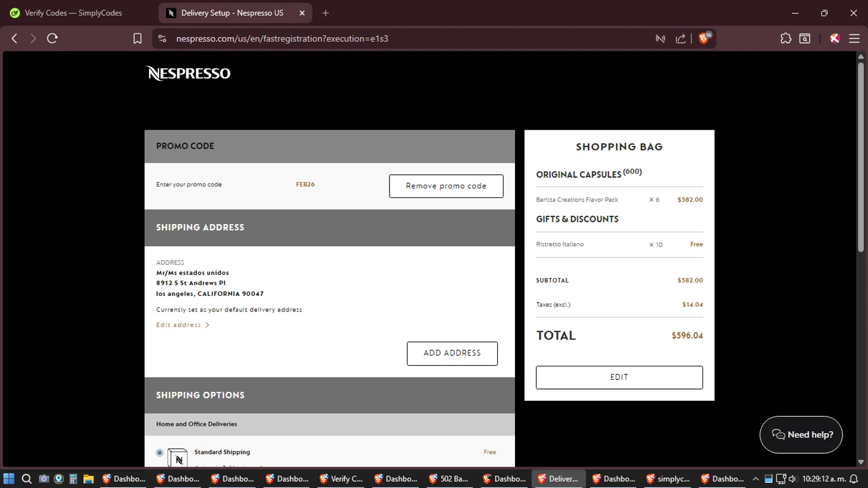This screenshot has width=868, height=488.
Task: Click the chevron next to Edit address
Action: (x=208, y=325)
